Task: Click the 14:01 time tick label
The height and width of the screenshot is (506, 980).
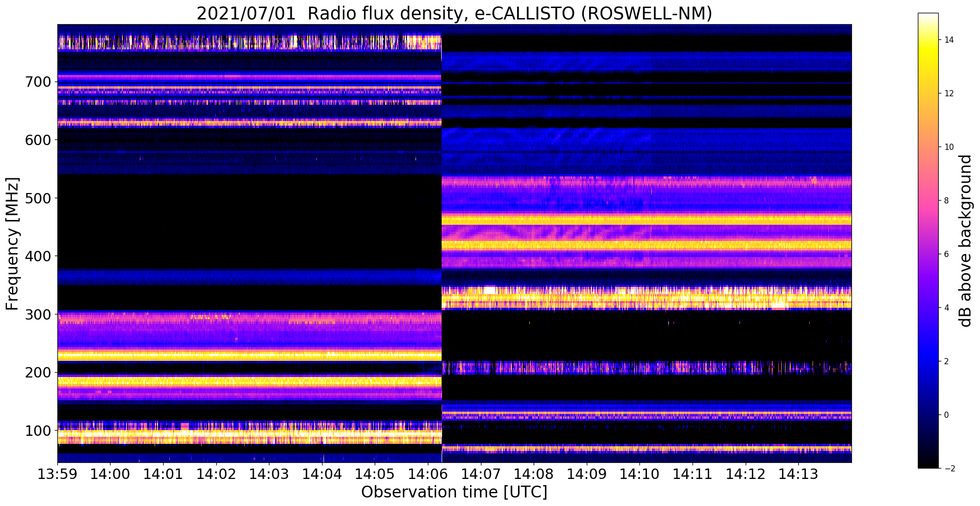Action: [x=164, y=474]
